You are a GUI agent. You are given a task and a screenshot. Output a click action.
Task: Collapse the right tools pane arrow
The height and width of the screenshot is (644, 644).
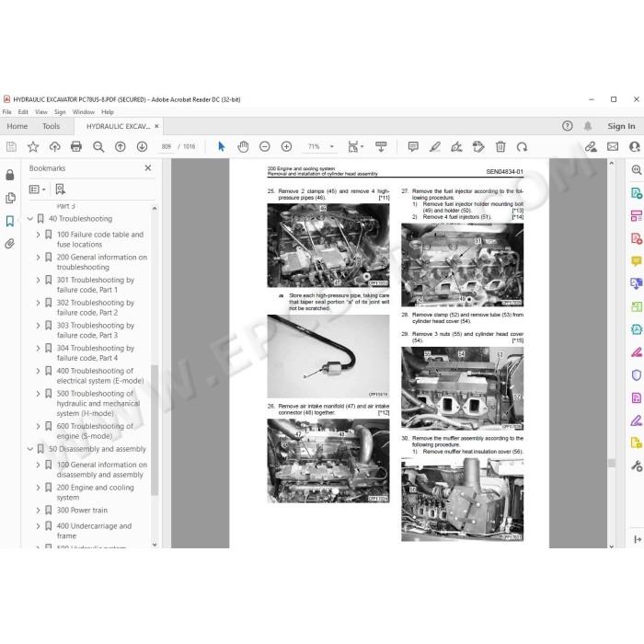coord(638,539)
